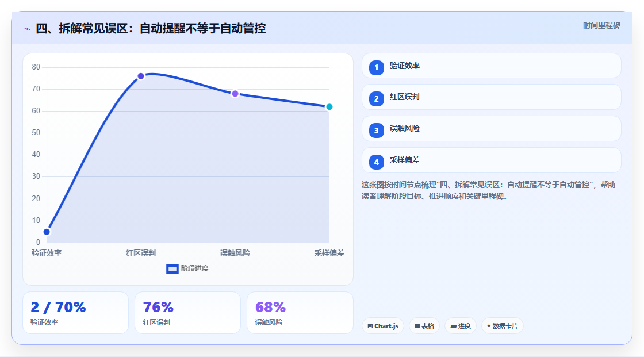Click the x-axis label 验证效率
The height and width of the screenshot is (357, 644).
point(47,253)
